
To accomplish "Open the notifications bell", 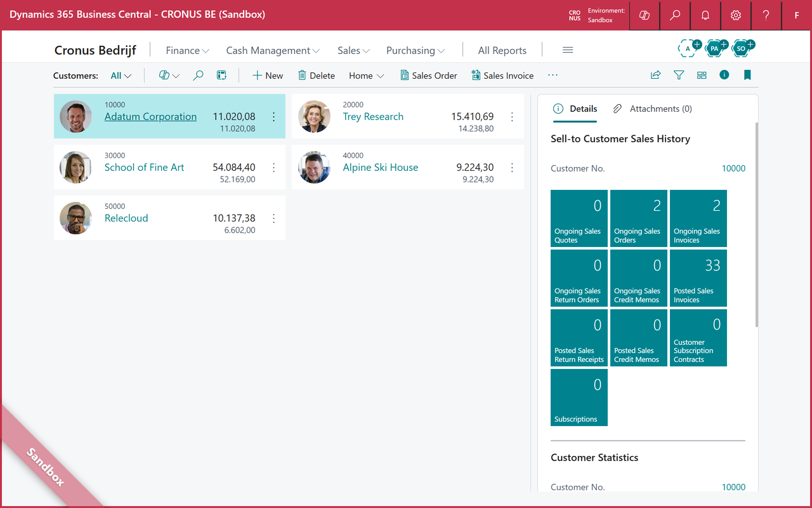I will point(705,15).
